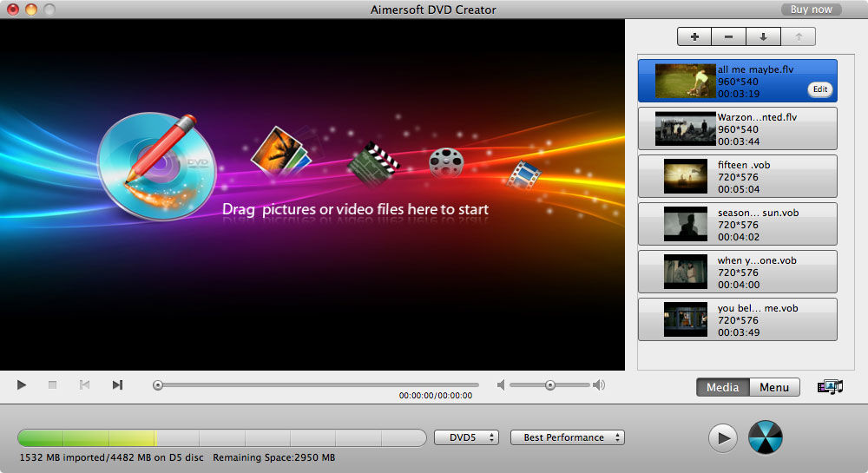Select the Warzon...nted.flv thumbnail
Screen dimensions: 868x473
(x=686, y=129)
